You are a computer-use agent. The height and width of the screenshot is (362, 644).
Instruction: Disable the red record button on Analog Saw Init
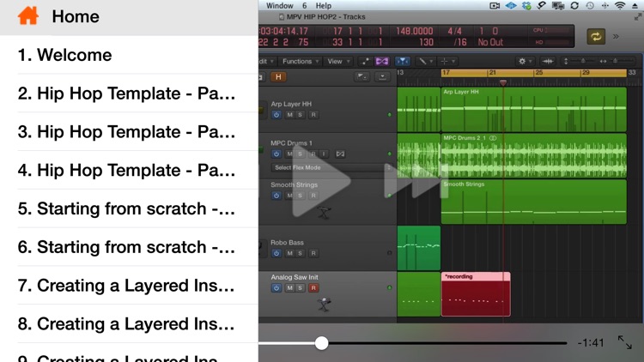click(313, 288)
